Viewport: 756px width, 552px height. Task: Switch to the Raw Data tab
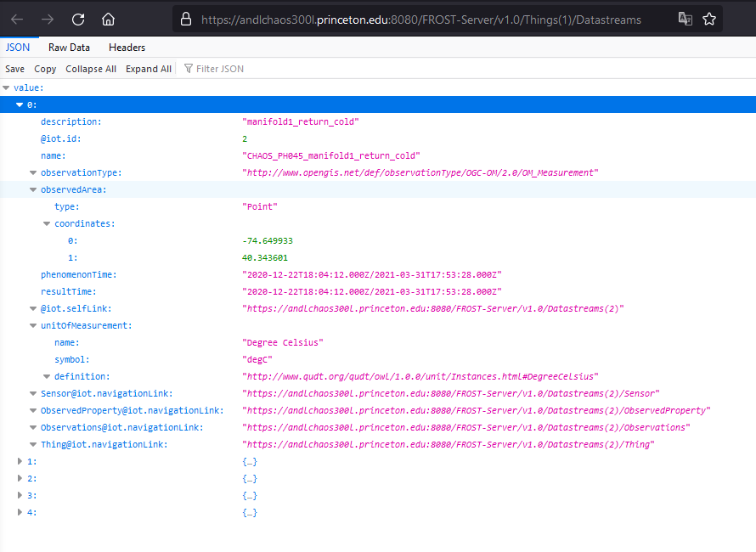[69, 48]
